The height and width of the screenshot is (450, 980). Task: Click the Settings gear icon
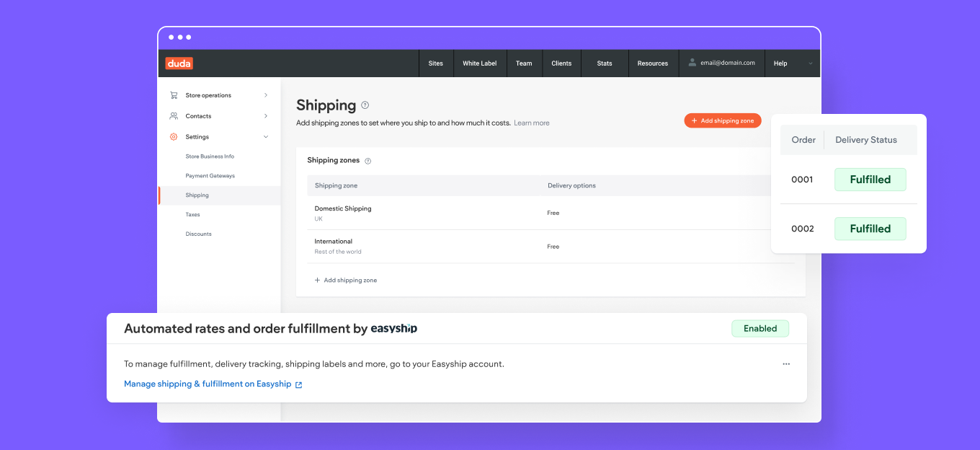coord(174,137)
